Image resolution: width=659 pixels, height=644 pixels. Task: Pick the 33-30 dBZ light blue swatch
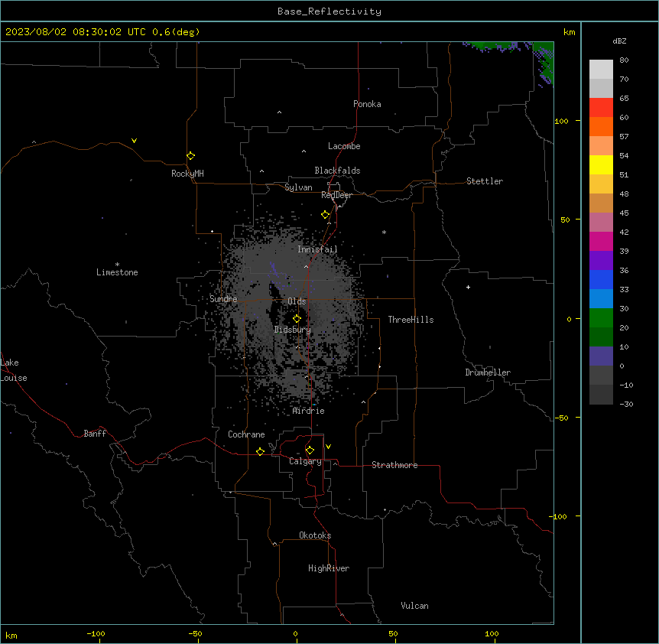(x=601, y=299)
